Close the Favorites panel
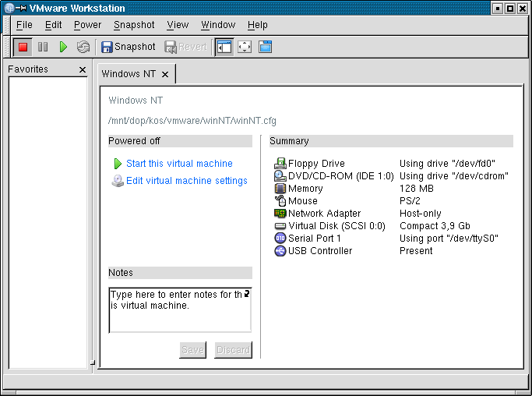This screenshot has height=396, width=532. (83, 69)
